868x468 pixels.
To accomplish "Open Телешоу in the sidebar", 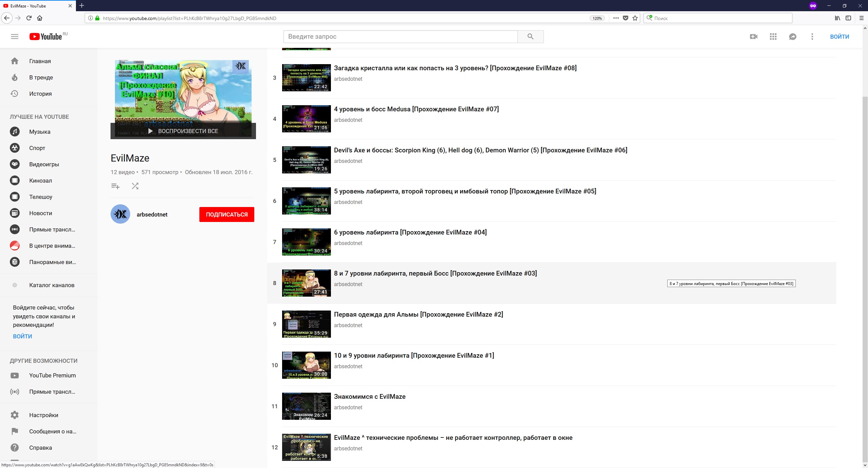I will 41,197.
